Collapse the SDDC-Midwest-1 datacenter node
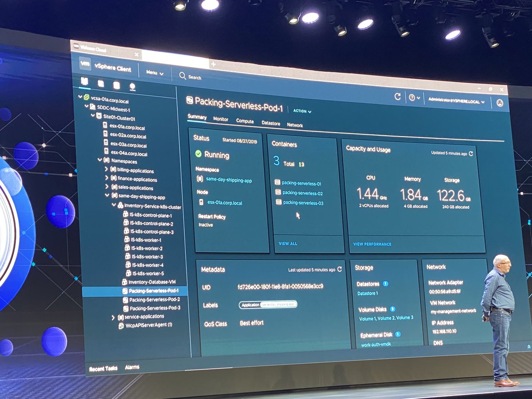 pos(86,106)
